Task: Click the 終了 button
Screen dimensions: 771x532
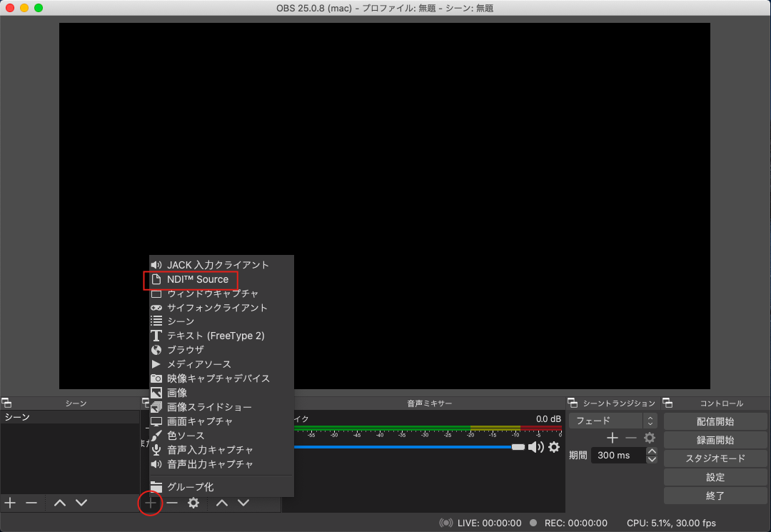Action: click(x=715, y=496)
